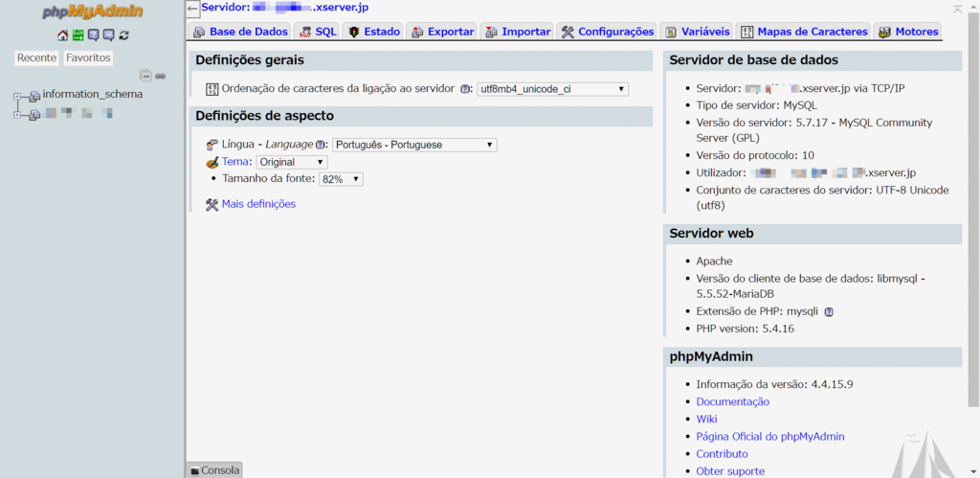Viewport: 980px width, 478px height.
Task: Click the Mais definições tools icon
Action: (x=212, y=205)
